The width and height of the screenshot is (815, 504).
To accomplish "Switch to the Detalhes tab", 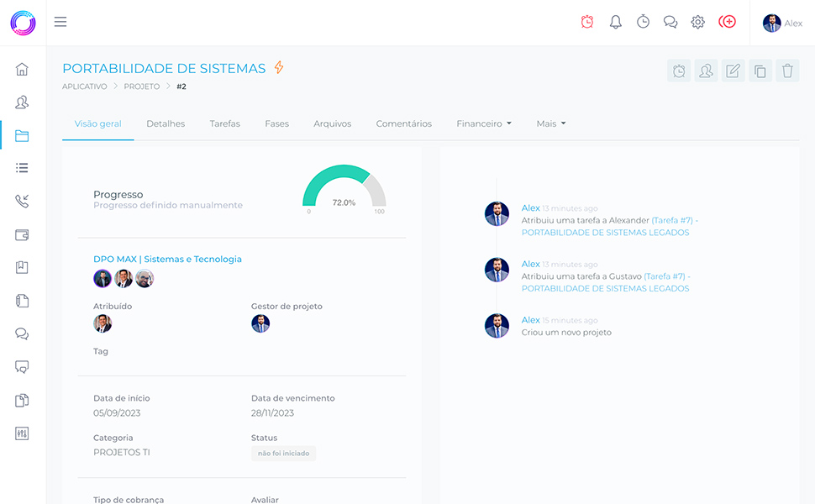I will click(166, 123).
